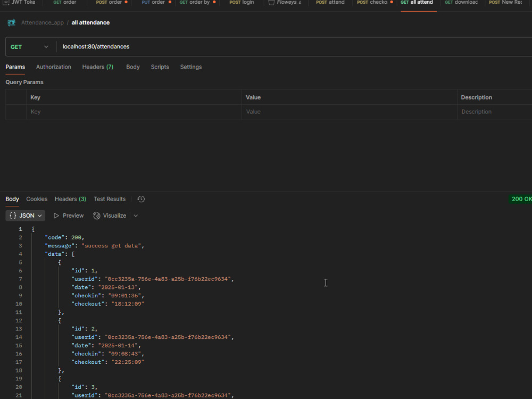
Task: Click the "data": [ line
Action: 60,254
